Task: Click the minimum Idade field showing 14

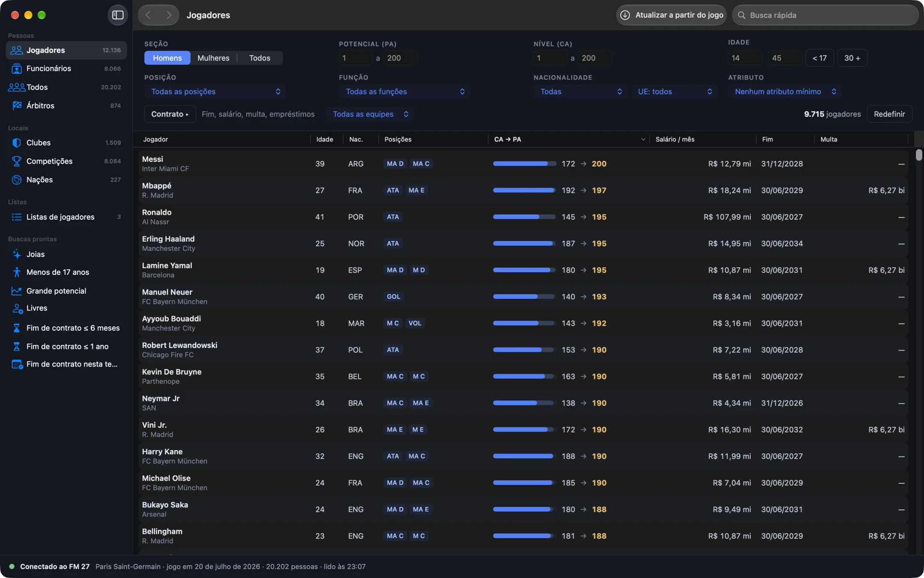Action: [745, 58]
